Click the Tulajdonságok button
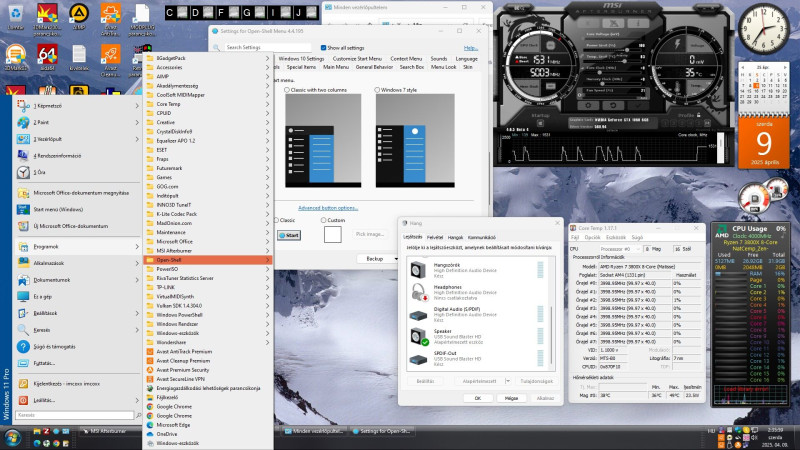Image resolution: width=800 pixels, height=450 pixels. (536, 381)
